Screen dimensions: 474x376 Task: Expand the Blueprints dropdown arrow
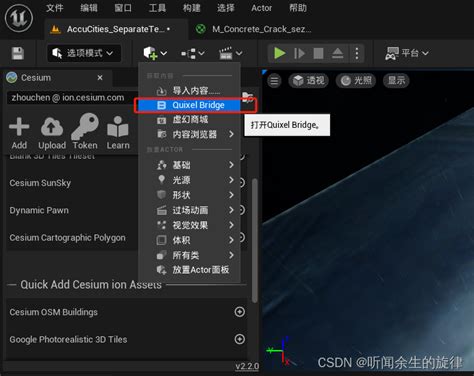[201, 53]
